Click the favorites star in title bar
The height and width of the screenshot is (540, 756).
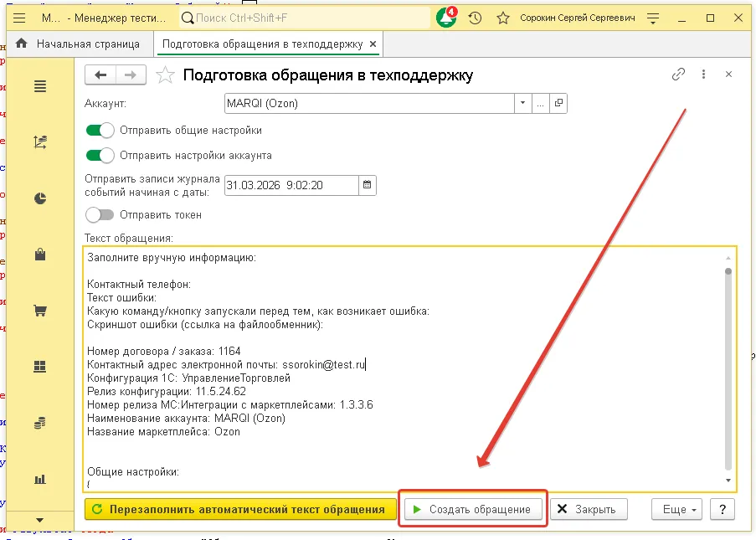coord(502,18)
